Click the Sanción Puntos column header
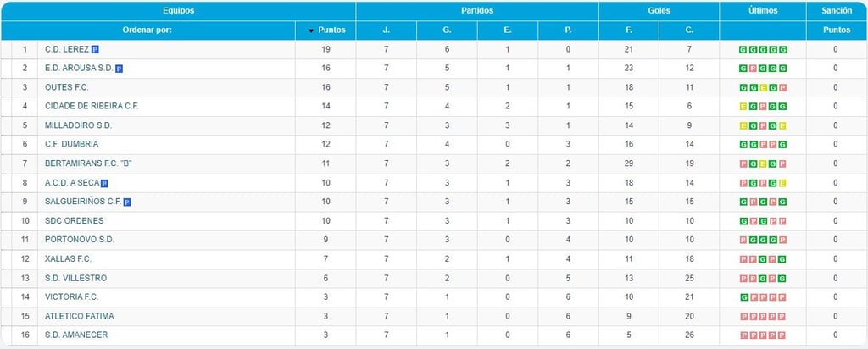The width and height of the screenshot is (868, 349). click(x=836, y=30)
